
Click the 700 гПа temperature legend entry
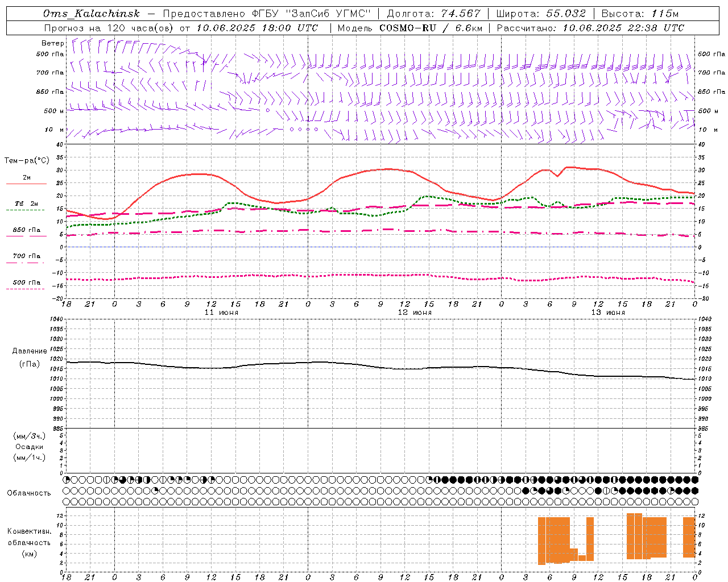pyautogui.click(x=27, y=256)
